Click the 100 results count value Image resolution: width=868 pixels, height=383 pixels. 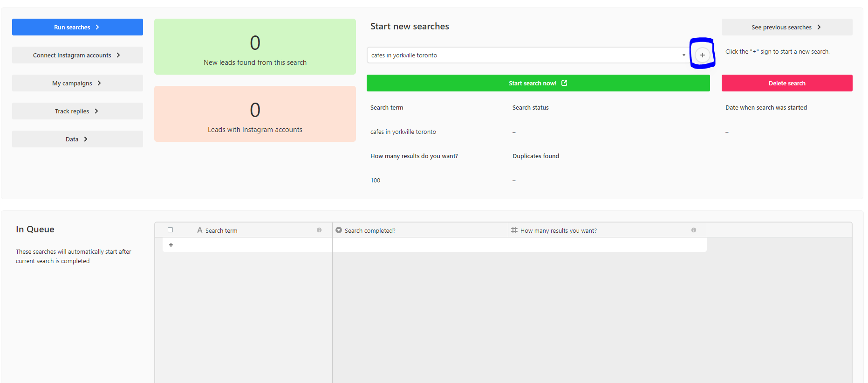pyautogui.click(x=376, y=181)
